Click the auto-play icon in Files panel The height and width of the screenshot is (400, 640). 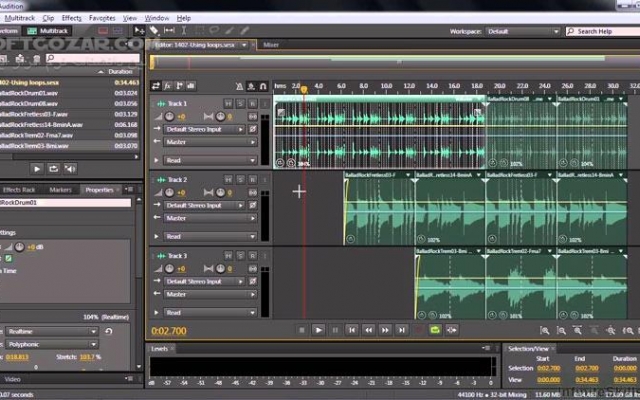pos(71,169)
